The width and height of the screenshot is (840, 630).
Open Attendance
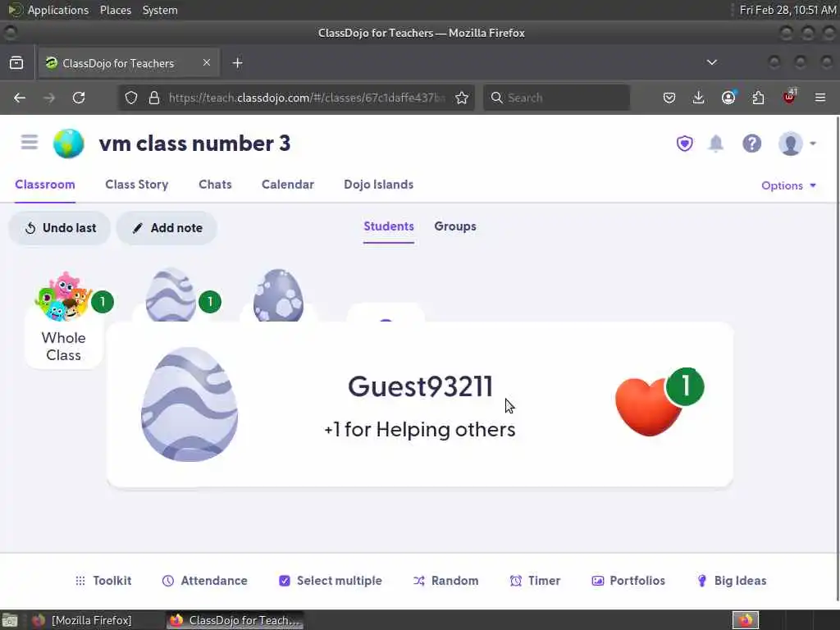pyautogui.click(x=204, y=581)
